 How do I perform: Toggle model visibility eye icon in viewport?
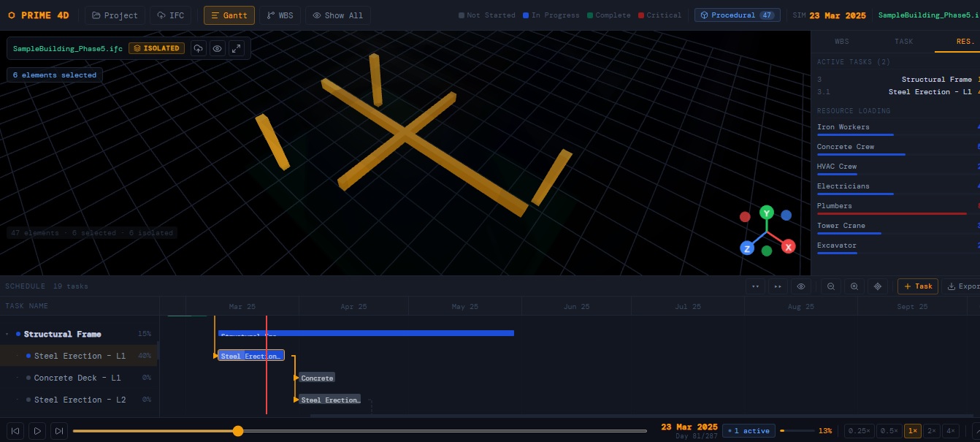coord(217,48)
